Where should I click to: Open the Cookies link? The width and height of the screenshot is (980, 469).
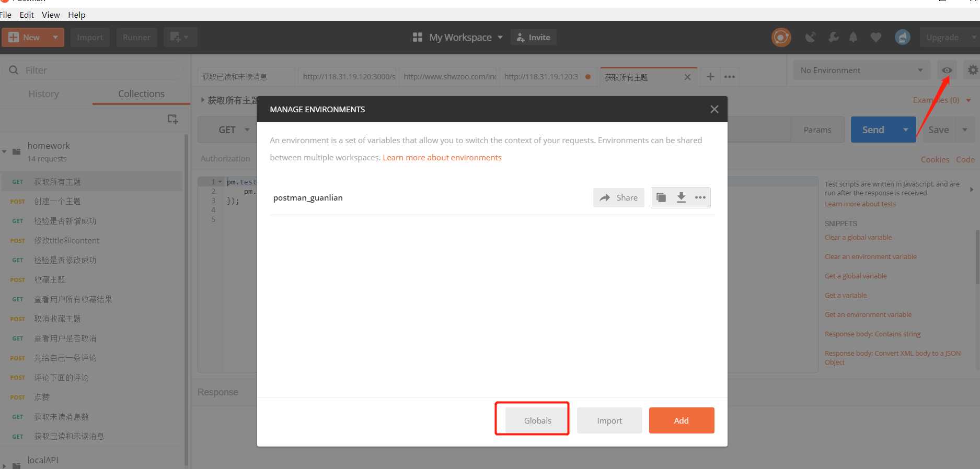click(935, 159)
